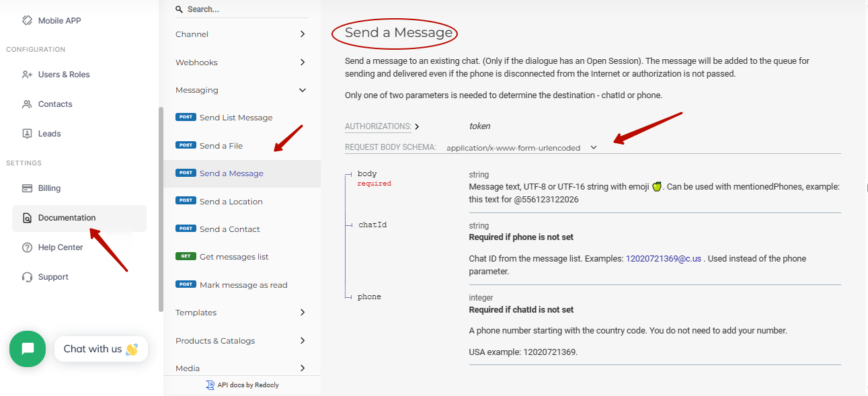Click the Chat with us button
Image resolution: width=868 pixels, height=396 pixels.
tap(101, 349)
